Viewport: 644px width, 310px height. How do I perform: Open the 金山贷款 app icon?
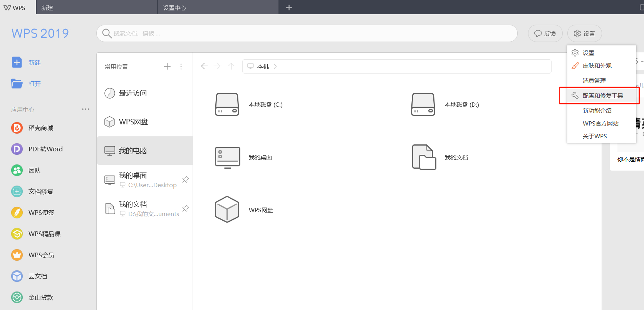tap(17, 297)
